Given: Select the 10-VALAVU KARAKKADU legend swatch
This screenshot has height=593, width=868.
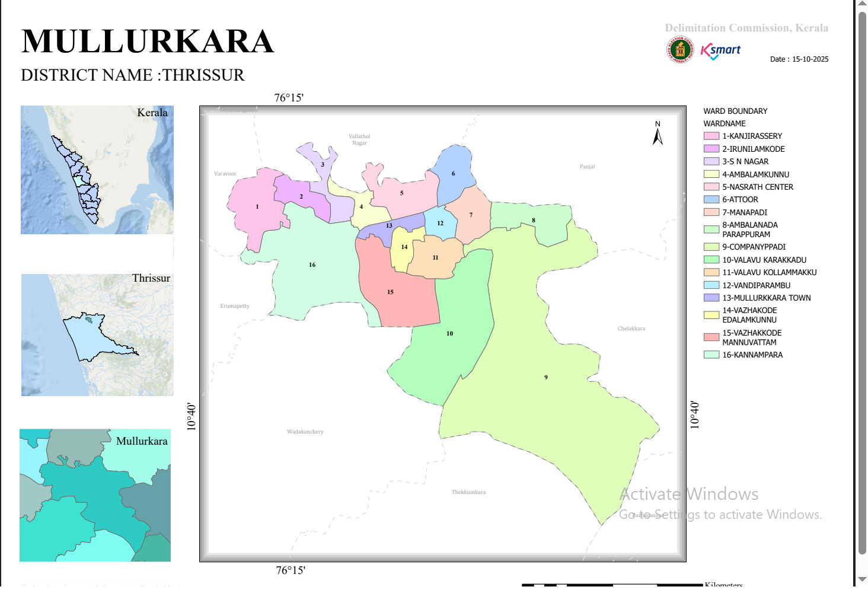Looking at the screenshot, I should pyautogui.click(x=711, y=260).
